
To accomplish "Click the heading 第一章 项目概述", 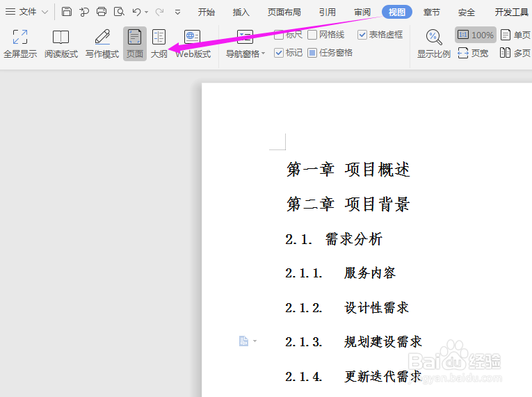I will pyautogui.click(x=348, y=170).
